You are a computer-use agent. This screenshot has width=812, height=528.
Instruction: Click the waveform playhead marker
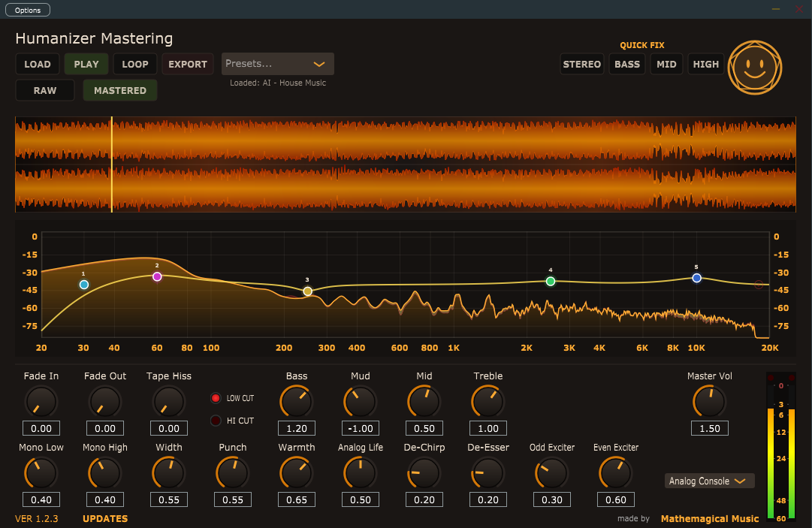click(x=112, y=164)
